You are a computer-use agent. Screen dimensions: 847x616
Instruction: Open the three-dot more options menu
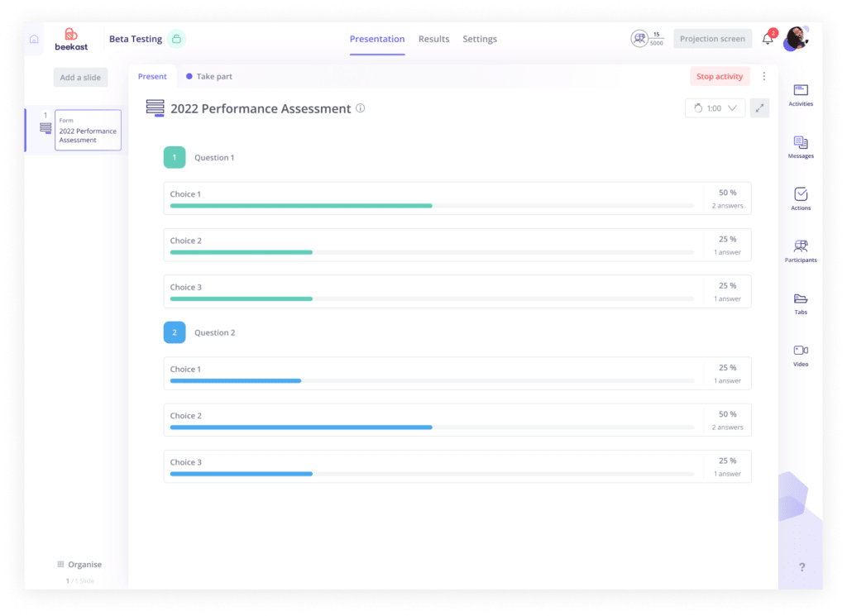click(x=763, y=76)
